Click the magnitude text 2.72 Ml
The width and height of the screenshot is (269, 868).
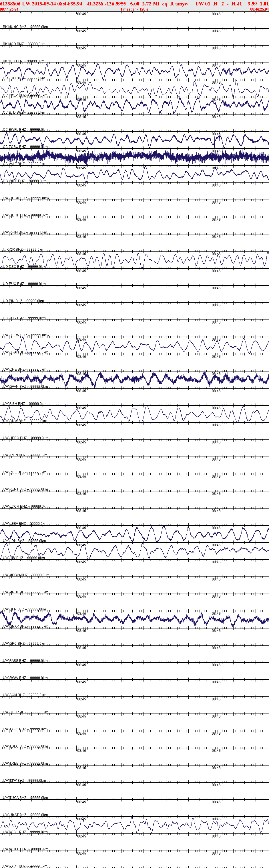(x=151, y=4)
